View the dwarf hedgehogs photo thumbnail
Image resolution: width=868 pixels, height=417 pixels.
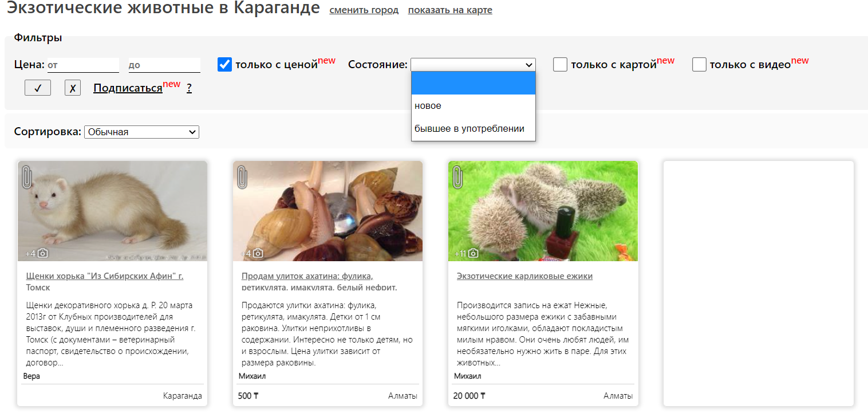coord(543,211)
